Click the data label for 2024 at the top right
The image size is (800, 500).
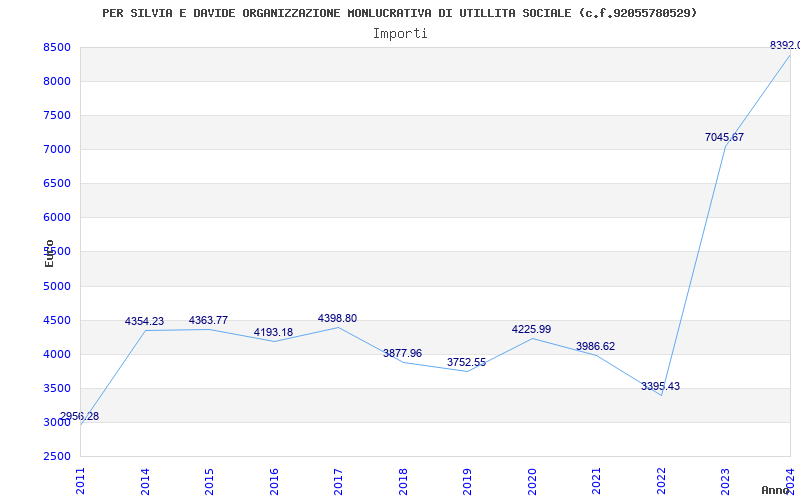(x=785, y=45)
